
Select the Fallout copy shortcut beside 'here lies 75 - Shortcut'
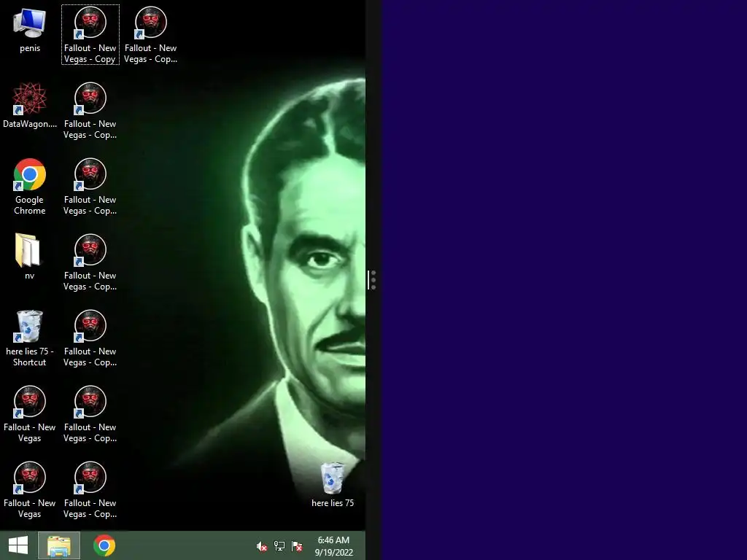click(x=90, y=338)
